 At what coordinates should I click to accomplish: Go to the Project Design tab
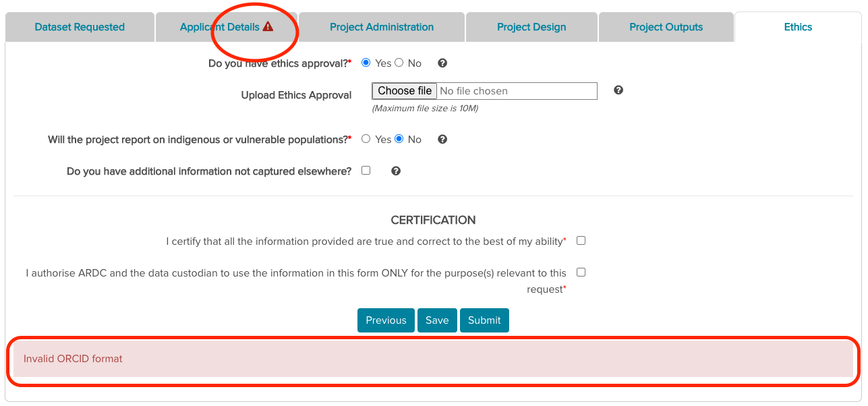pos(531,27)
